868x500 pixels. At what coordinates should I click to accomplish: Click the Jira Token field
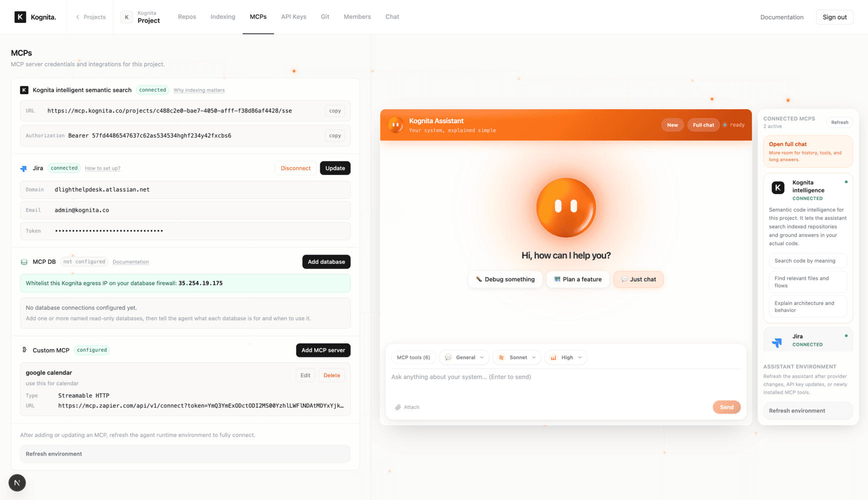click(x=185, y=231)
